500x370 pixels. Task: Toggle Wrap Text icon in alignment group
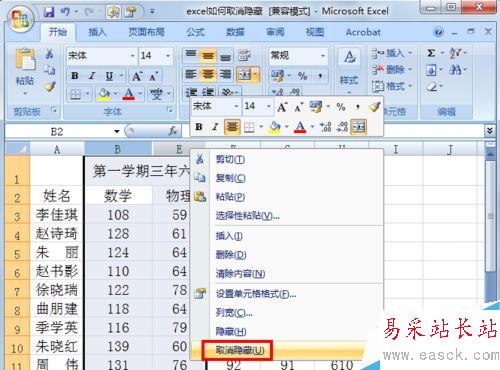tap(244, 56)
